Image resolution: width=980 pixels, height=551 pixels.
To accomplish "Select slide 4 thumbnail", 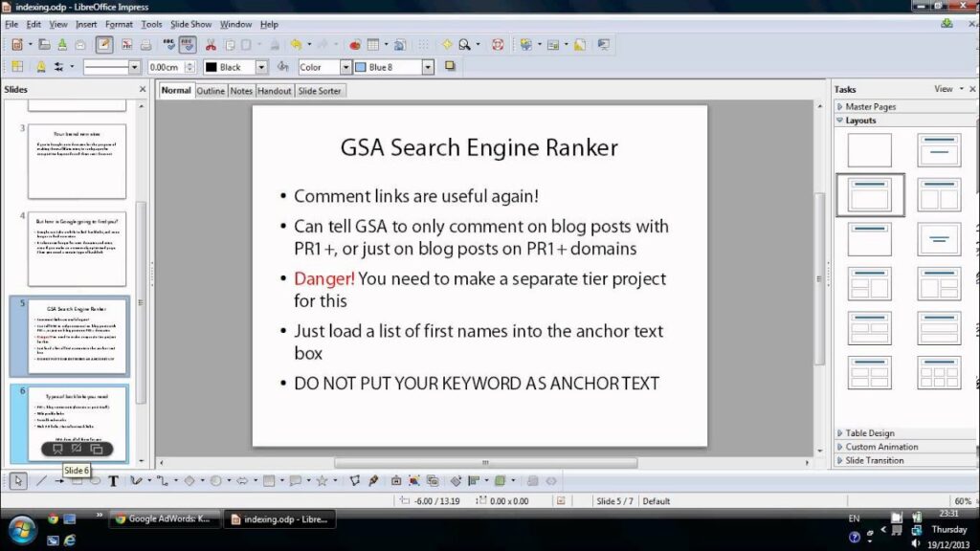I will 77,249.
